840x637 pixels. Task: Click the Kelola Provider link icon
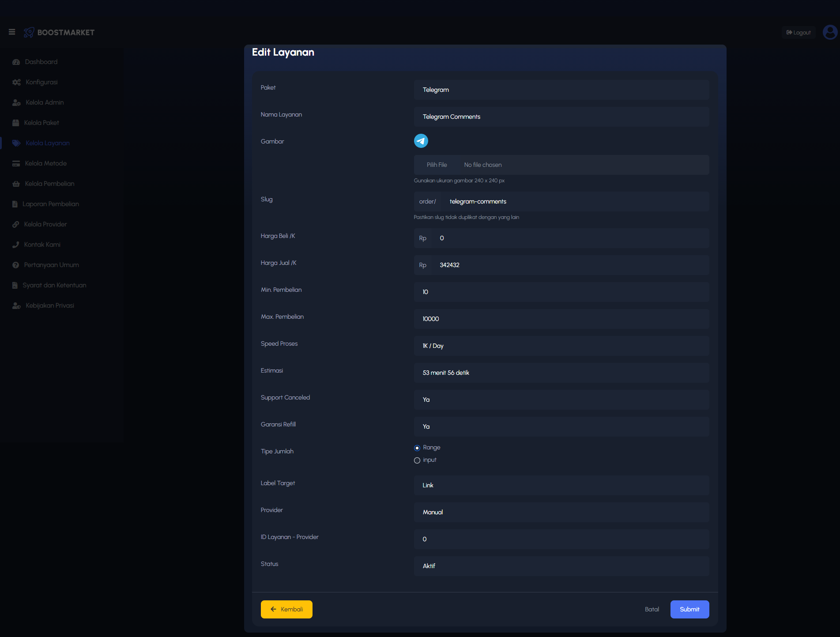coord(16,224)
